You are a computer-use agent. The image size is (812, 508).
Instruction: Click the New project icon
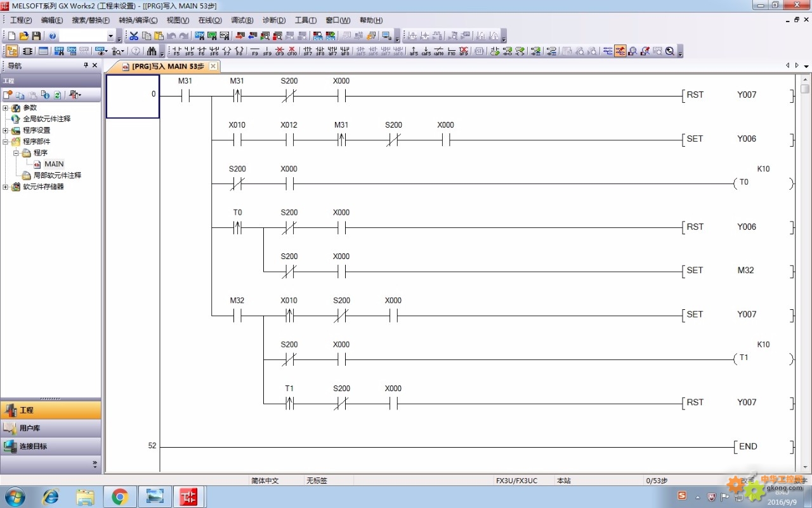pos(11,36)
